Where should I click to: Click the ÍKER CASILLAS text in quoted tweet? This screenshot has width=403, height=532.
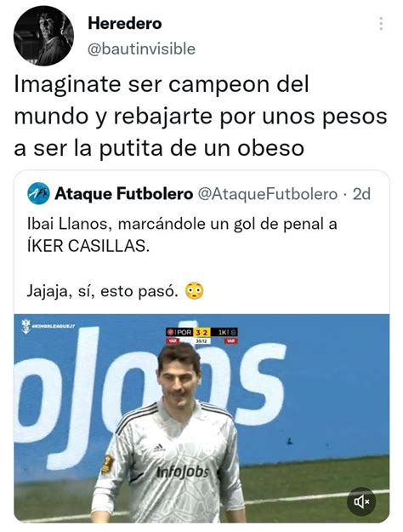tap(88, 246)
